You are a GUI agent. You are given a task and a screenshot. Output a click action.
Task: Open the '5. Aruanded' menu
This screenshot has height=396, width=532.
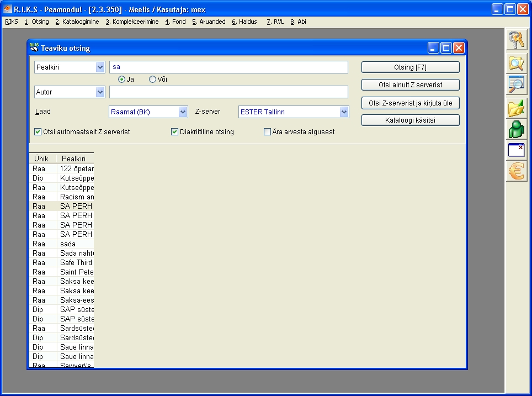click(209, 22)
